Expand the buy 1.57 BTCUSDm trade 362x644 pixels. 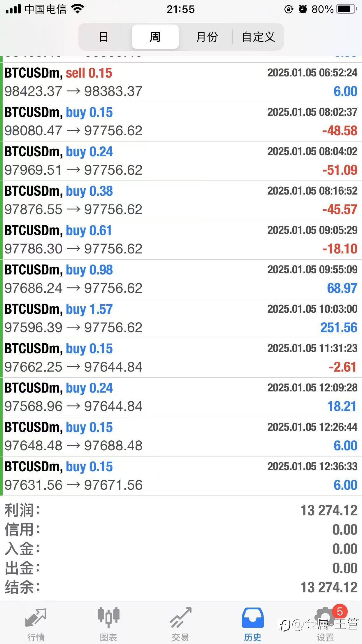pyautogui.click(x=181, y=318)
